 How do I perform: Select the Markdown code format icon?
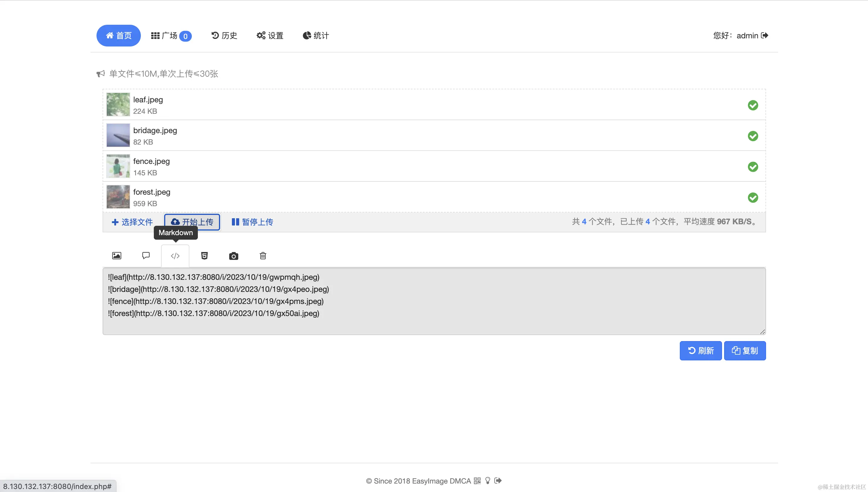[175, 256]
